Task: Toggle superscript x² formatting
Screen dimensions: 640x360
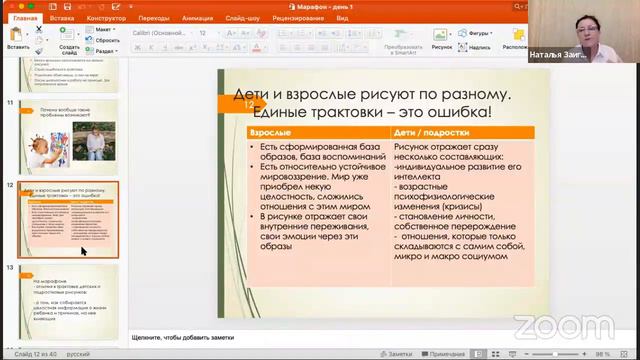Action: [193, 48]
